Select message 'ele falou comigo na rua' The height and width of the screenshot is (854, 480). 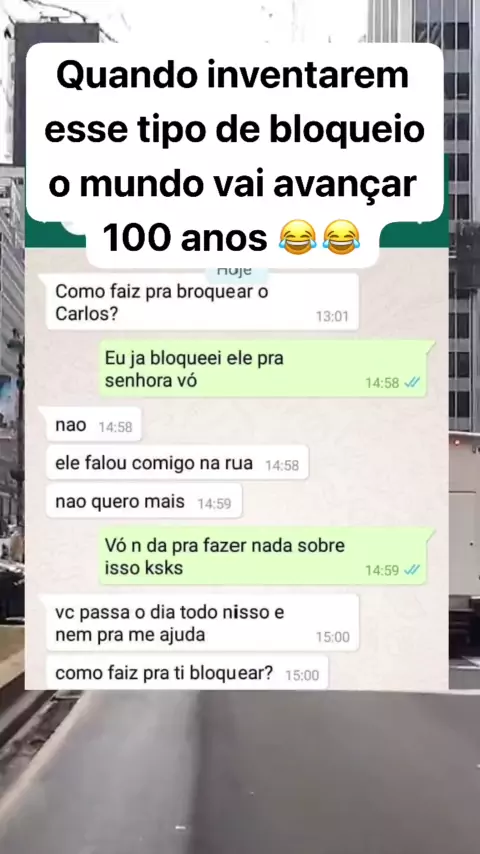click(177, 463)
